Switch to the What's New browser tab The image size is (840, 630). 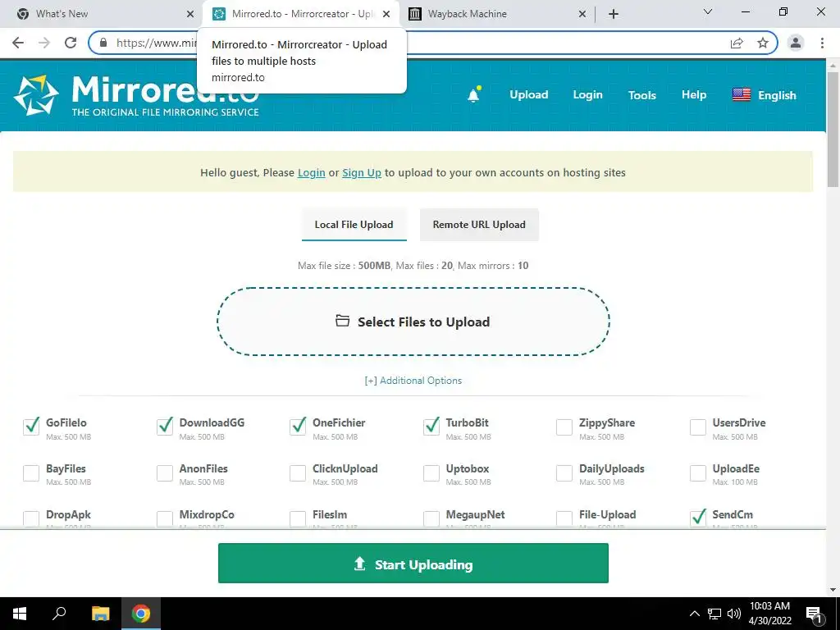(102, 14)
